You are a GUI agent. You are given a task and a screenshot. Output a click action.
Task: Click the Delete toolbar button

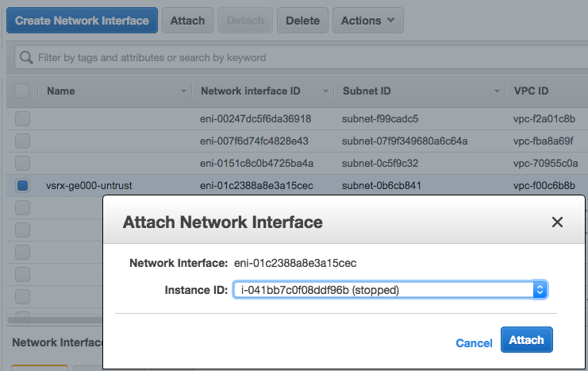[x=302, y=21]
